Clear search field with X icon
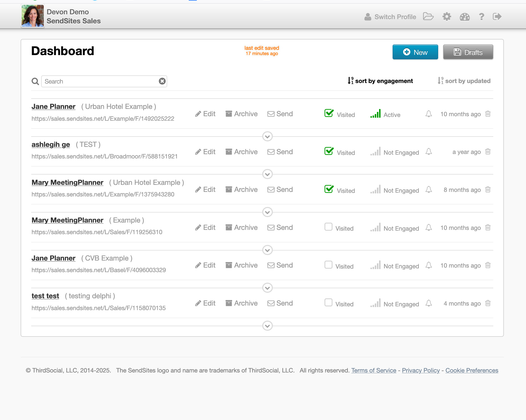Screen dimensions: 526x420 point(162,81)
